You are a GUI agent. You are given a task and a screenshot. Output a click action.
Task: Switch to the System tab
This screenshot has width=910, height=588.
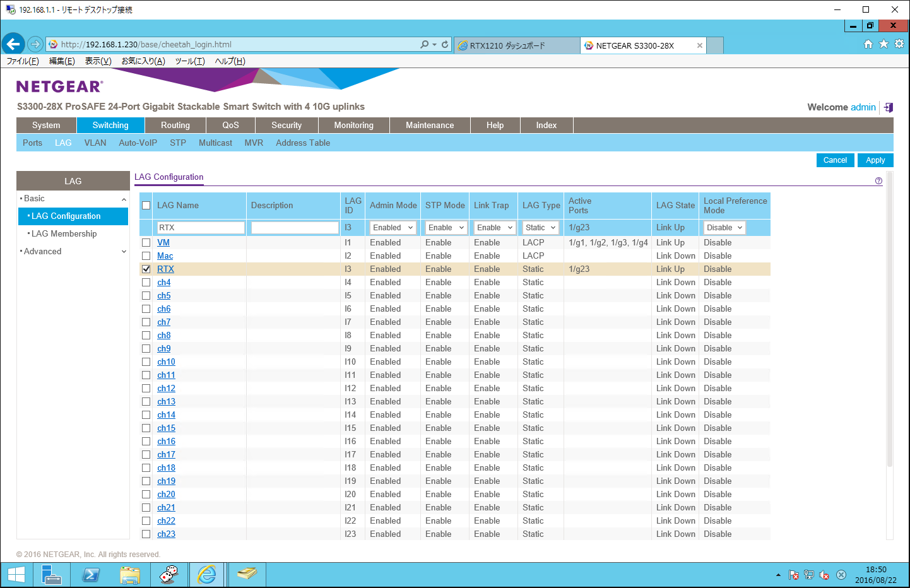pos(46,125)
